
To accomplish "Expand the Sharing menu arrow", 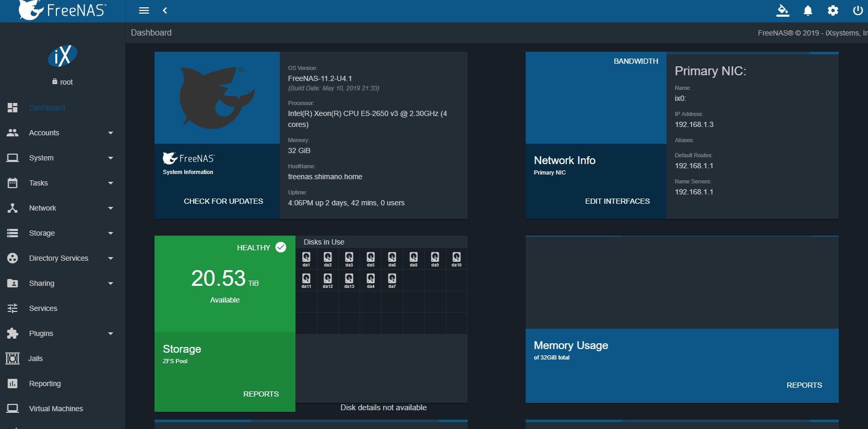I will 111,284.
